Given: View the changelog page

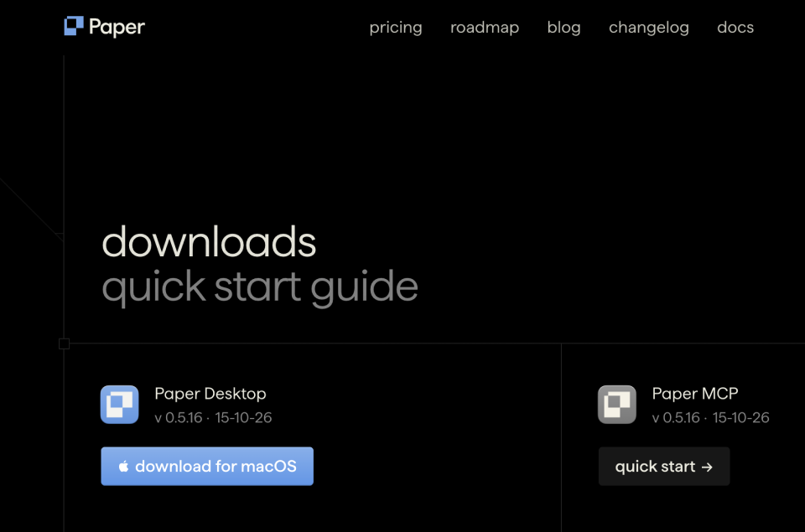Looking at the screenshot, I should coord(648,28).
